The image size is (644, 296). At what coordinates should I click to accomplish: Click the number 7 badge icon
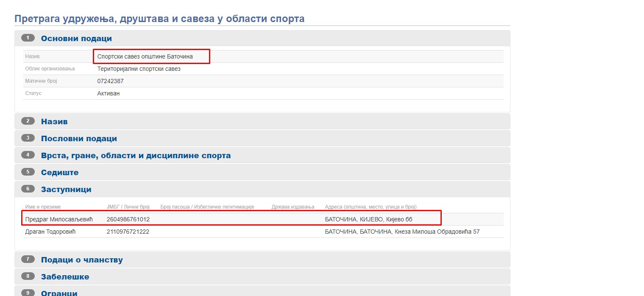pyautogui.click(x=28, y=260)
